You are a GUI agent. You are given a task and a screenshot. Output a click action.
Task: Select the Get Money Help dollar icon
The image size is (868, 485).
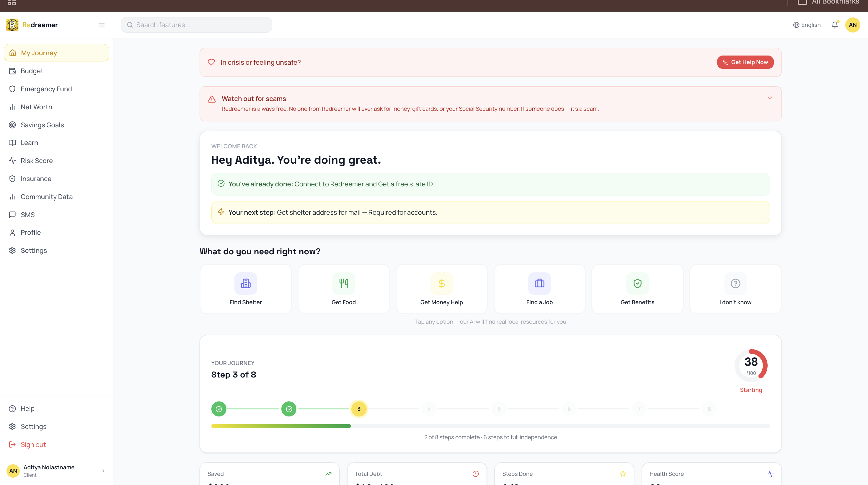coord(441,284)
